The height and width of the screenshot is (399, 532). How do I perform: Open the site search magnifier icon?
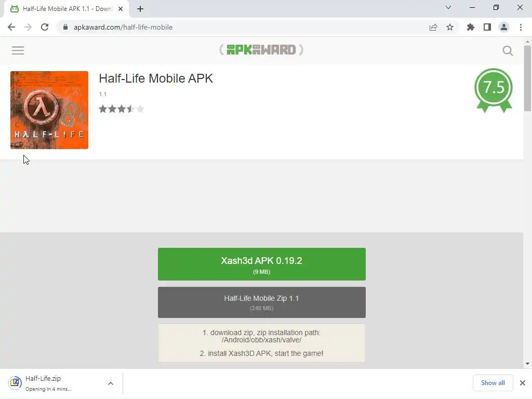point(508,50)
